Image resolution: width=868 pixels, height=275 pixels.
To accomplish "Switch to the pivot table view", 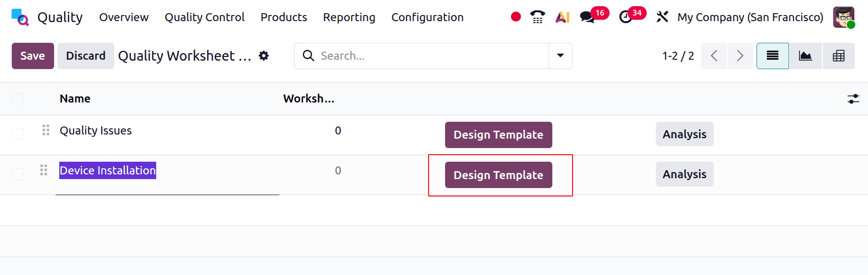I will (x=838, y=56).
